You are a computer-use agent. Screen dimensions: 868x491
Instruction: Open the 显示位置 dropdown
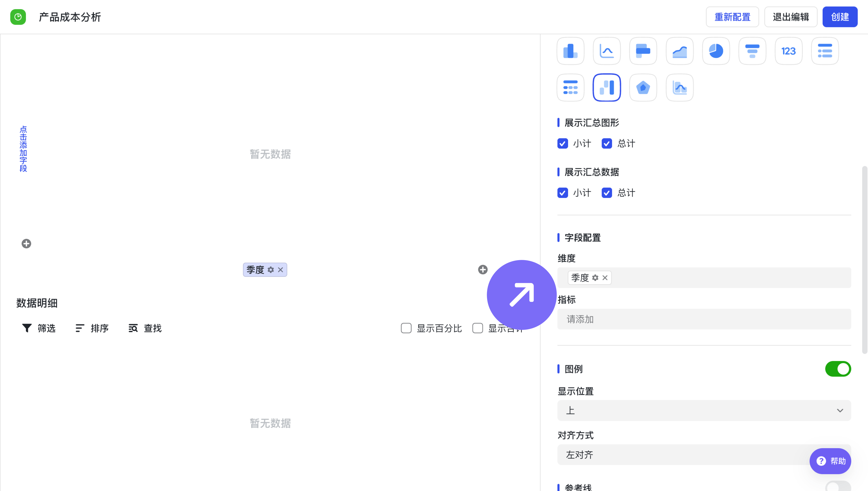click(x=704, y=410)
